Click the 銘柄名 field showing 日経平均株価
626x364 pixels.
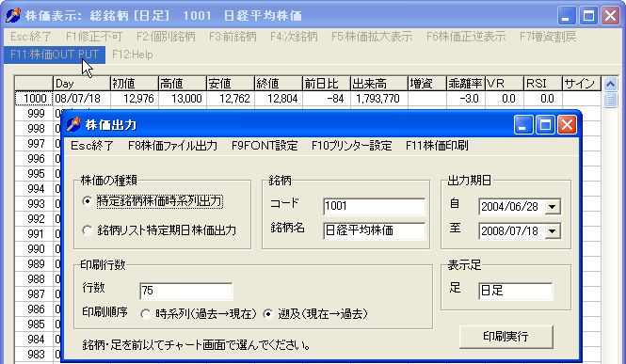click(374, 230)
